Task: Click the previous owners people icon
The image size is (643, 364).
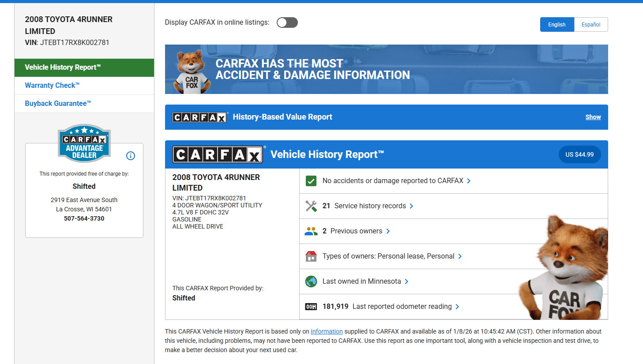Action: pos(311,231)
